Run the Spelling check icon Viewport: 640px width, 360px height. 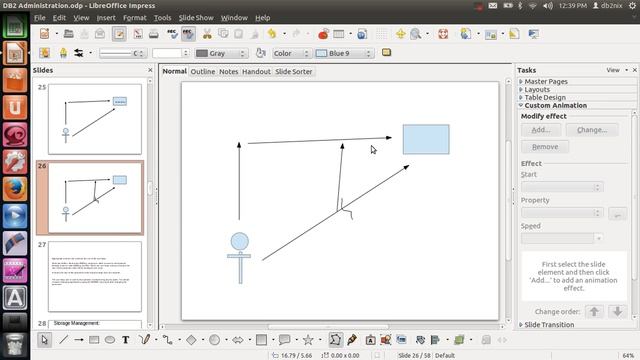coord(172,34)
